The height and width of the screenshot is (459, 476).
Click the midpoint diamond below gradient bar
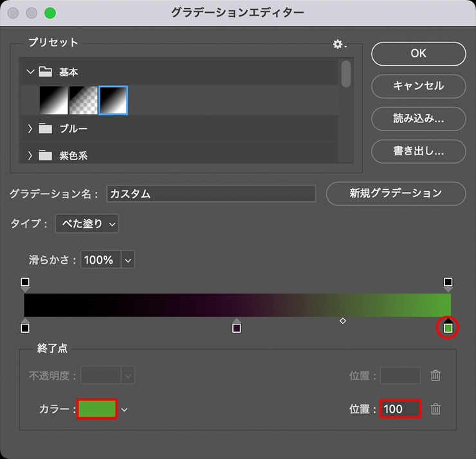point(343,321)
